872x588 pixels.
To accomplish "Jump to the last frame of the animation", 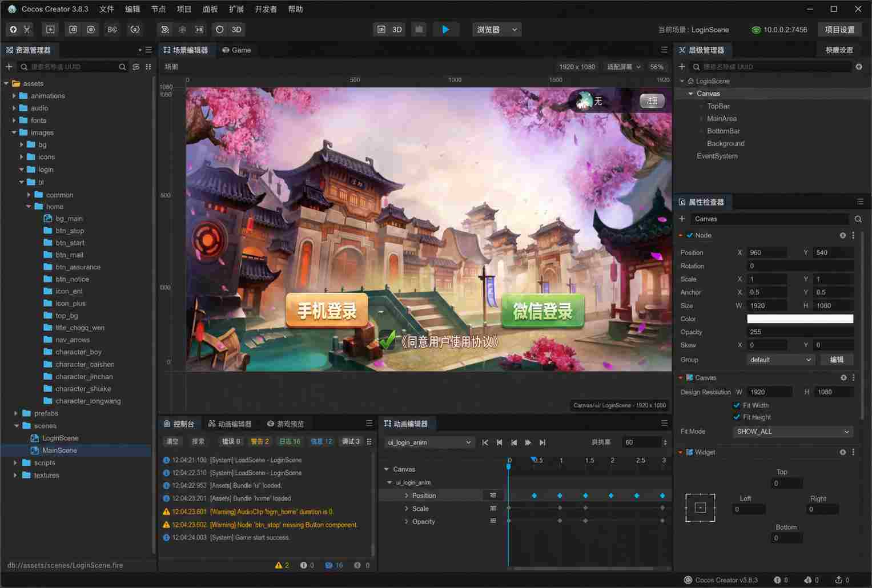I will click(543, 442).
